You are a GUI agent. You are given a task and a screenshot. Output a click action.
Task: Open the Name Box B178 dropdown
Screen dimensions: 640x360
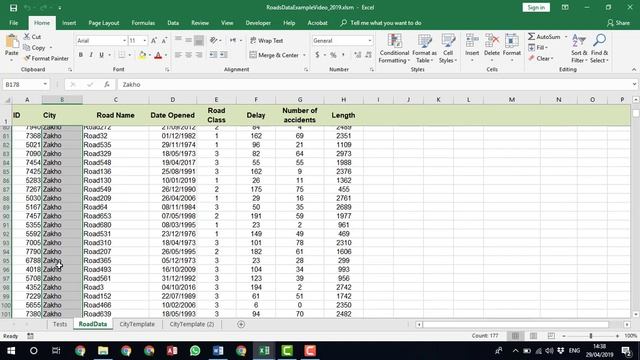point(45,84)
